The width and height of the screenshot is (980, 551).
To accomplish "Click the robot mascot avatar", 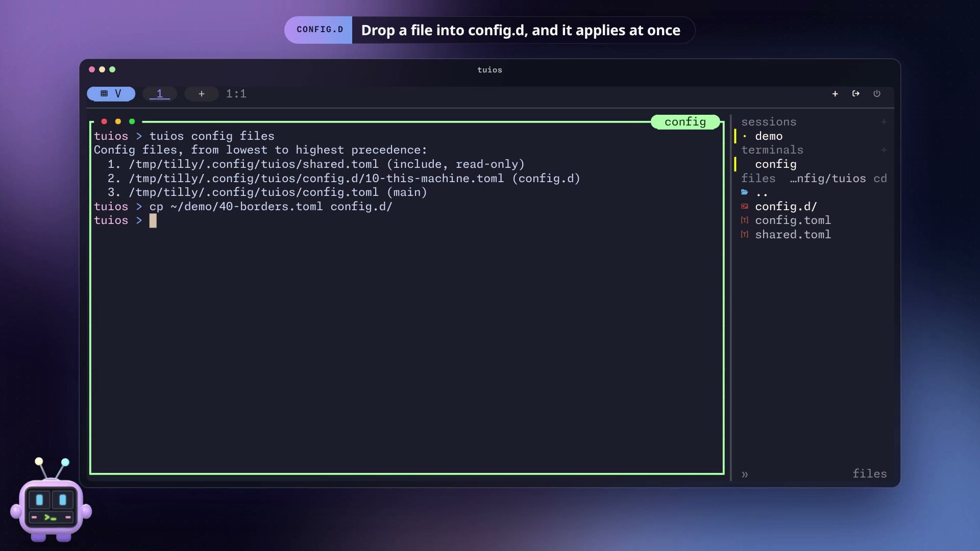I will point(51,500).
